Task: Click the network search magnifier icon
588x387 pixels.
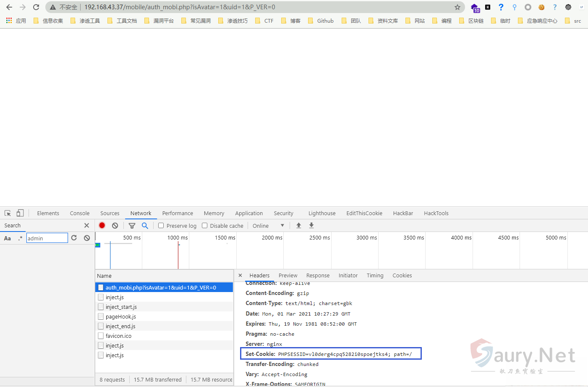Action: pyautogui.click(x=145, y=226)
